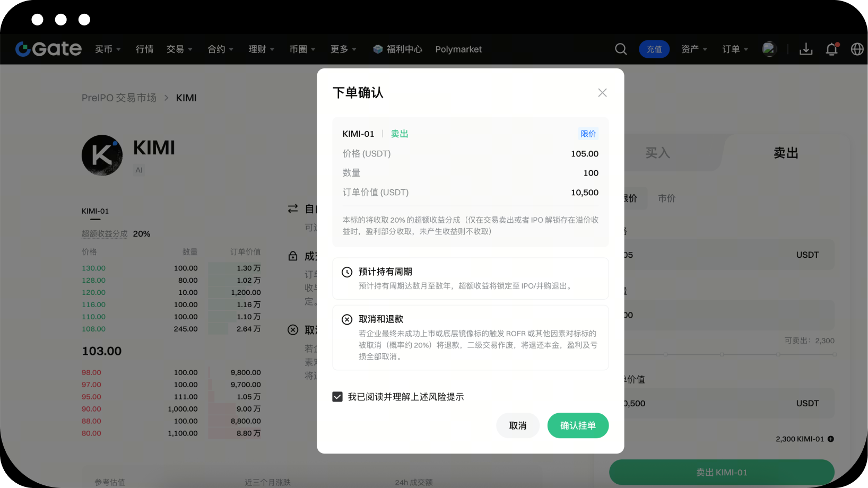The width and height of the screenshot is (868, 488).
Task: Select the 80.00 bid price row
Action: click(x=171, y=434)
